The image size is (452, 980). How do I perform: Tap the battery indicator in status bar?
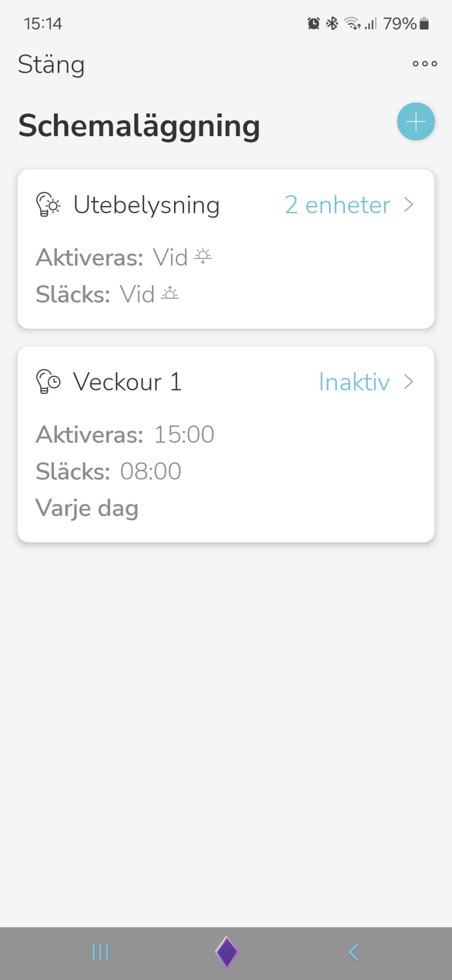pos(424,23)
